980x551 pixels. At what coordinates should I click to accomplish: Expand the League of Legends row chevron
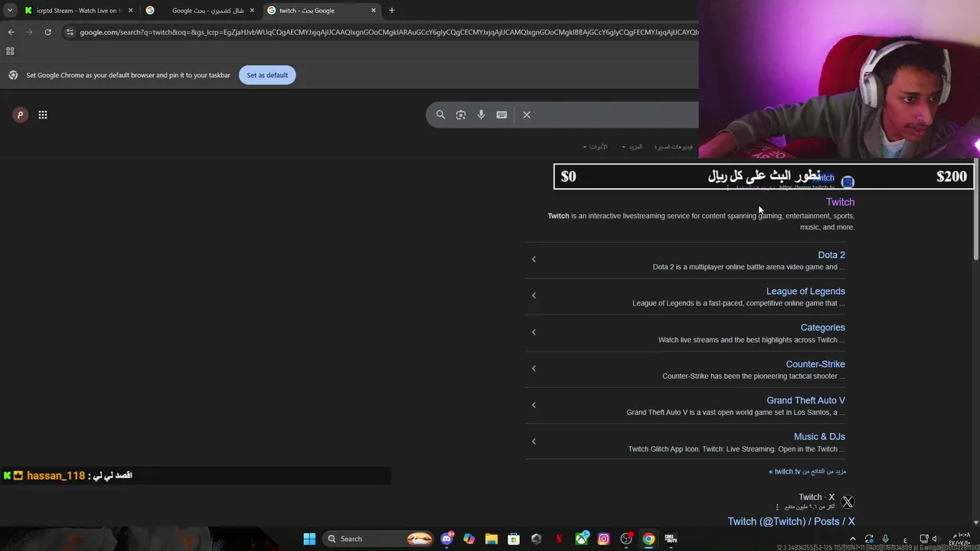[x=534, y=295]
